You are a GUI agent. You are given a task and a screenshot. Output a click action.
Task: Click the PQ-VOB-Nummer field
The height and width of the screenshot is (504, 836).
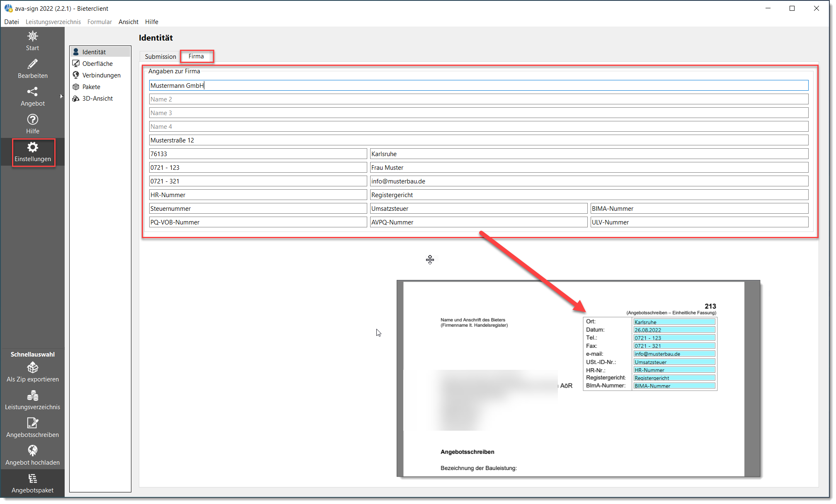(258, 222)
